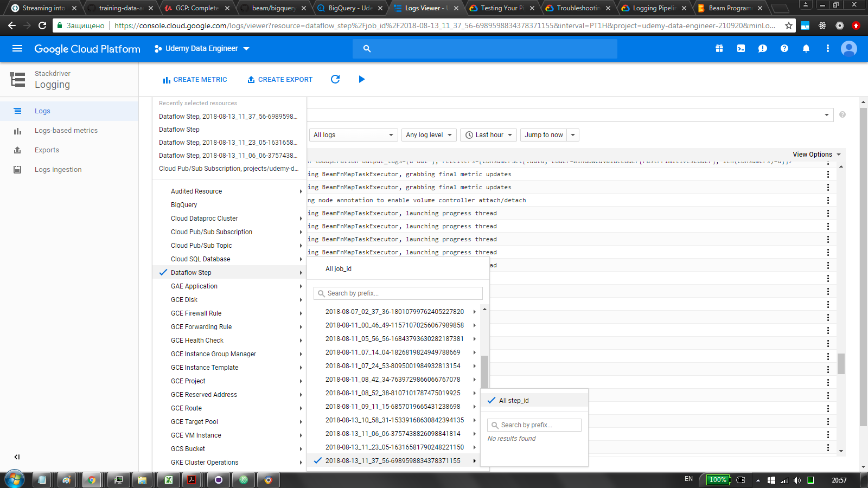The image size is (868, 488).
Task: Open the Last hour time range dropdown
Action: (x=489, y=135)
